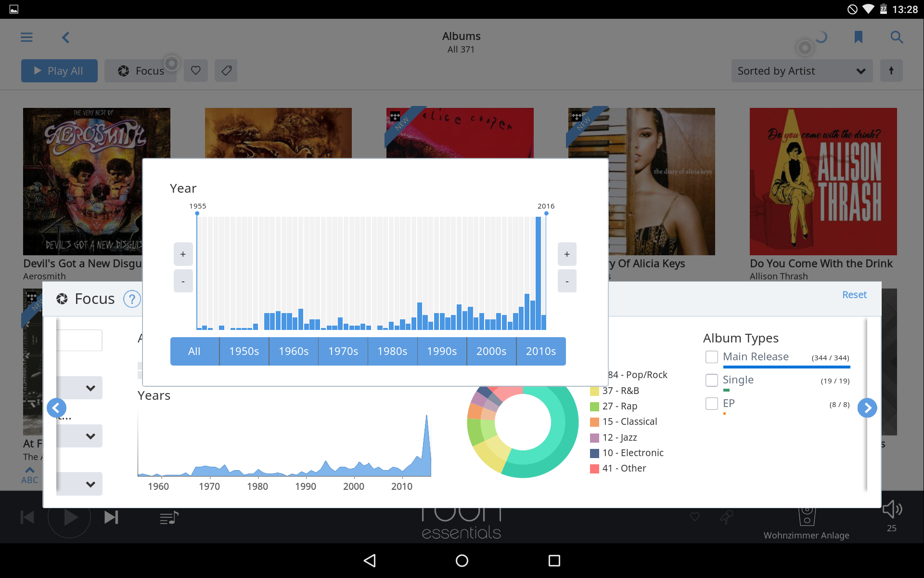This screenshot has width=924, height=578.
Task: Select the 1960s decade tab
Action: click(294, 351)
